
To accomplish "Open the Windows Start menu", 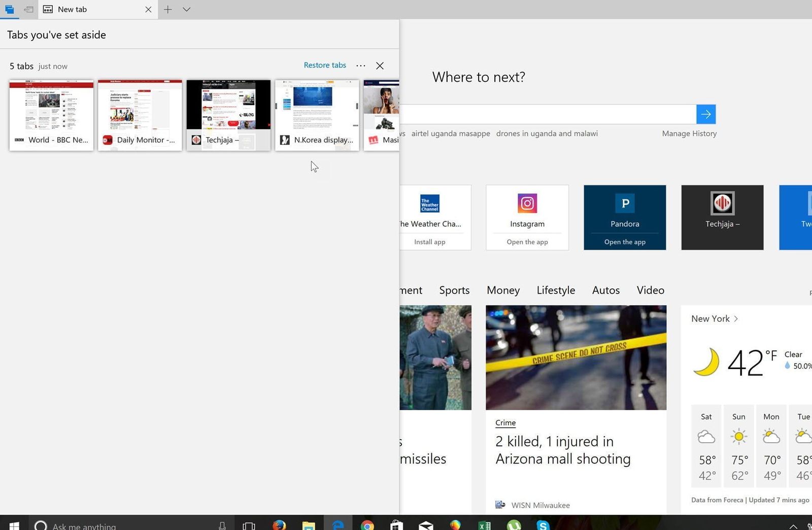I will click(14, 525).
